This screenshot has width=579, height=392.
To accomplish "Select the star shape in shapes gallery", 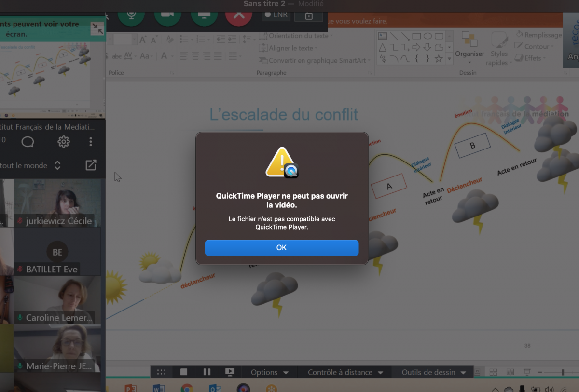I will (x=439, y=59).
